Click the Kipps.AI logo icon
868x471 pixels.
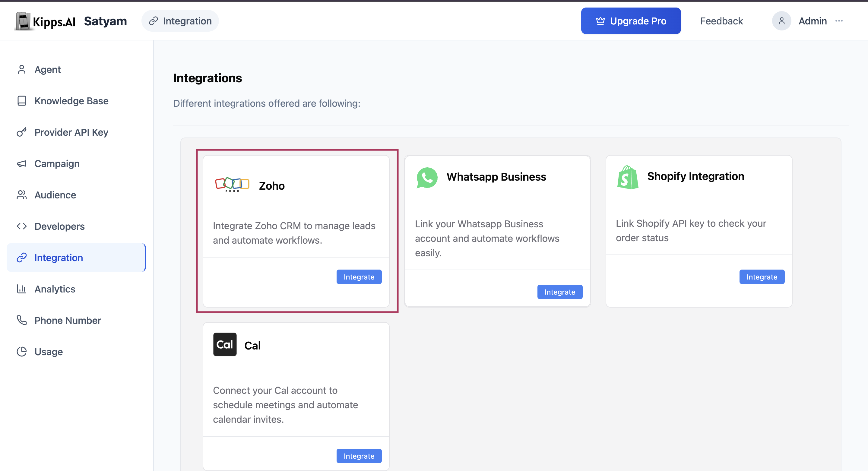coord(23,21)
